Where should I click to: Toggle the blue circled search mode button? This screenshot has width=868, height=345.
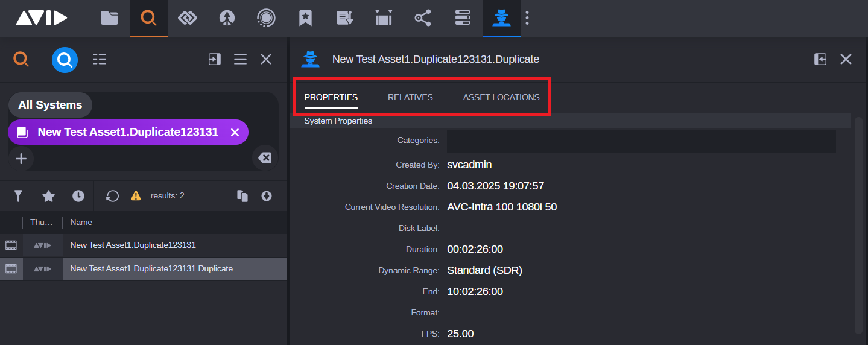coord(65,59)
